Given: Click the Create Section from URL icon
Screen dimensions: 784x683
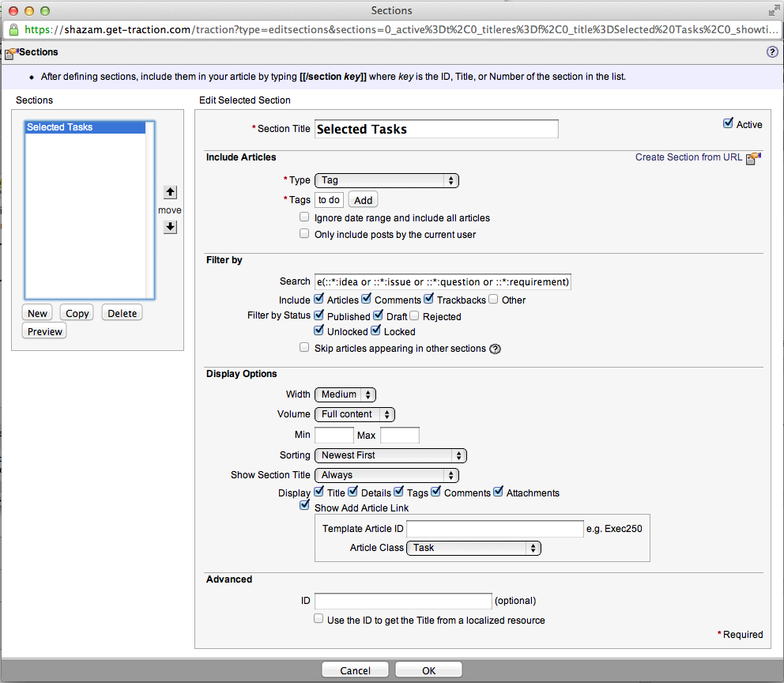Looking at the screenshot, I should point(753,158).
